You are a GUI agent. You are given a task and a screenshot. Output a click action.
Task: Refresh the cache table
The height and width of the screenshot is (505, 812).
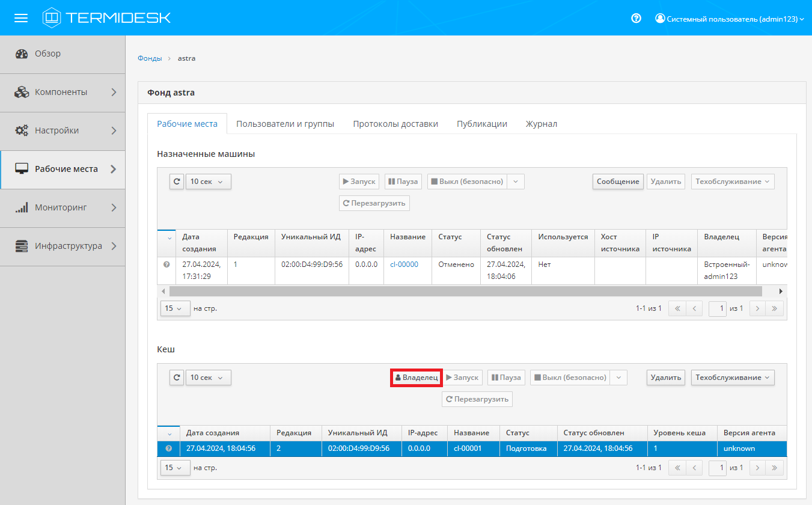click(177, 378)
